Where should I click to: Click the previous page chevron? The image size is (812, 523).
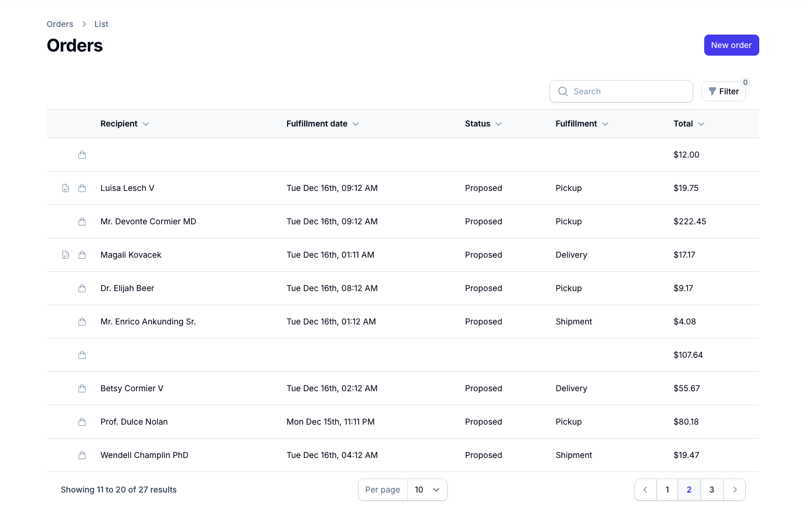(645, 490)
